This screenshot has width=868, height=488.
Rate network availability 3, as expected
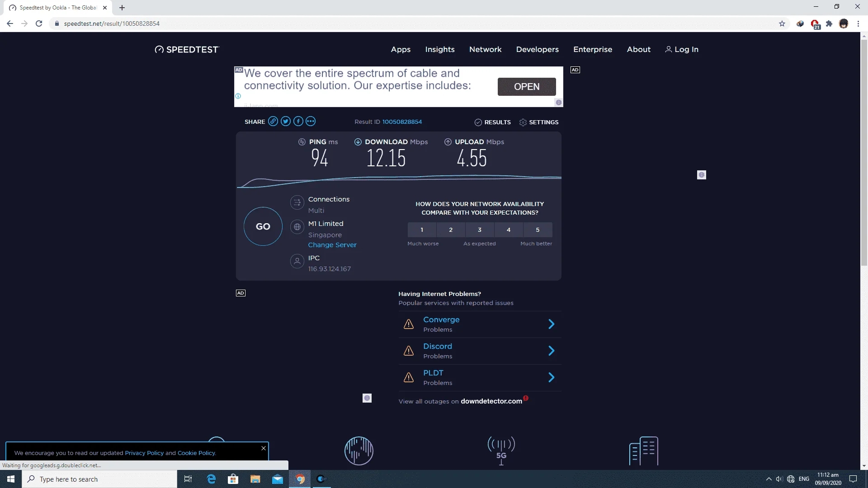click(x=480, y=230)
